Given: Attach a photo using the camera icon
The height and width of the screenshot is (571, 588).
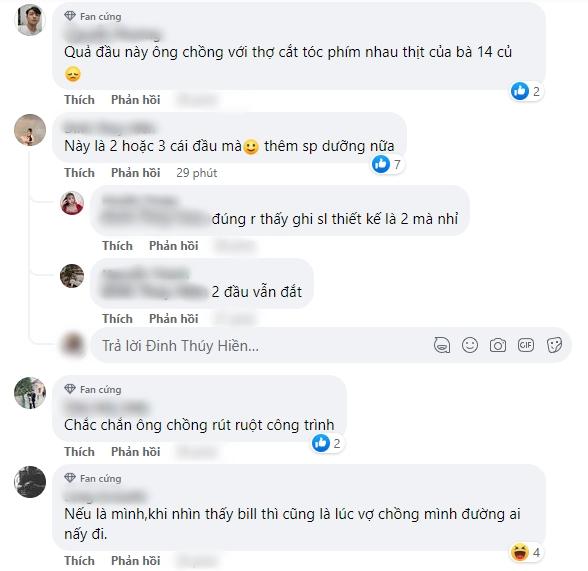Looking at the screenshot, I should 498,345.
